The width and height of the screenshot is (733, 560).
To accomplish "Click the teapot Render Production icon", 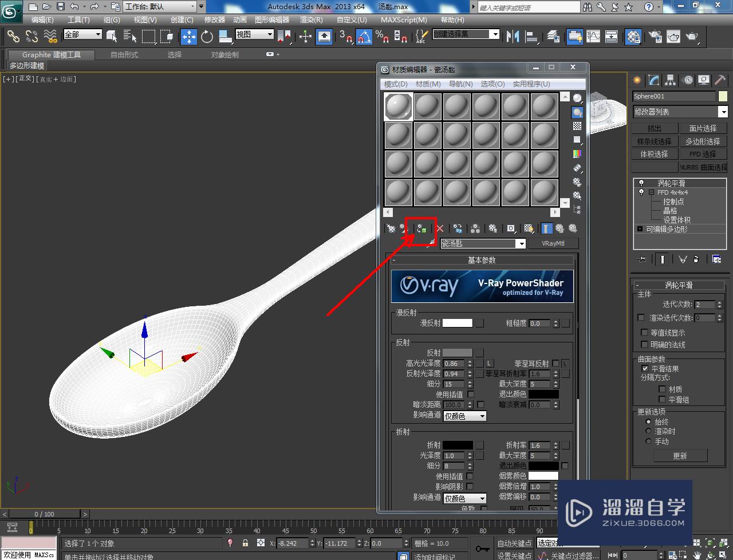I will coord(692,37).
